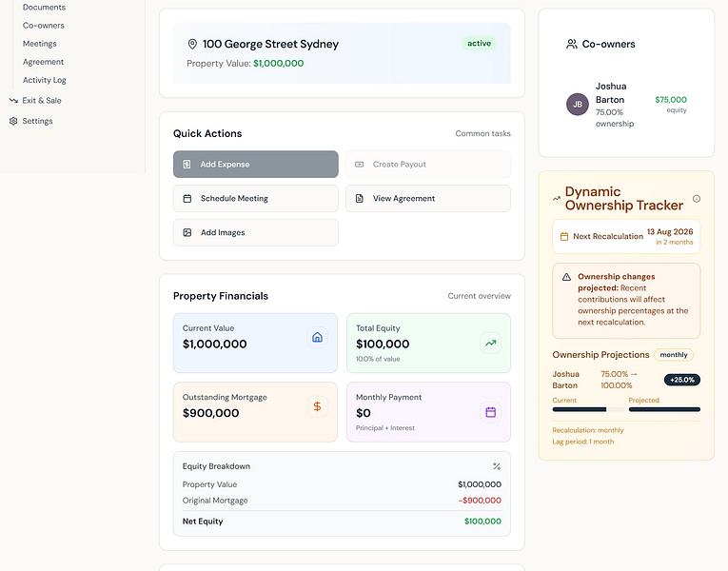The image size is (728, 571).
Task: Click the 75.00% → 100.00% projection text
Action: (619, 380)
